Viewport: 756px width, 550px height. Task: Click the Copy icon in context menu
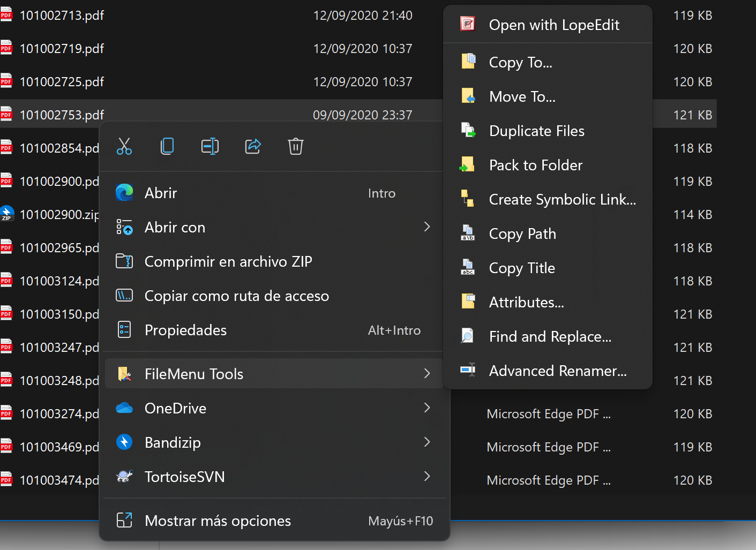[x=167, y=146]
